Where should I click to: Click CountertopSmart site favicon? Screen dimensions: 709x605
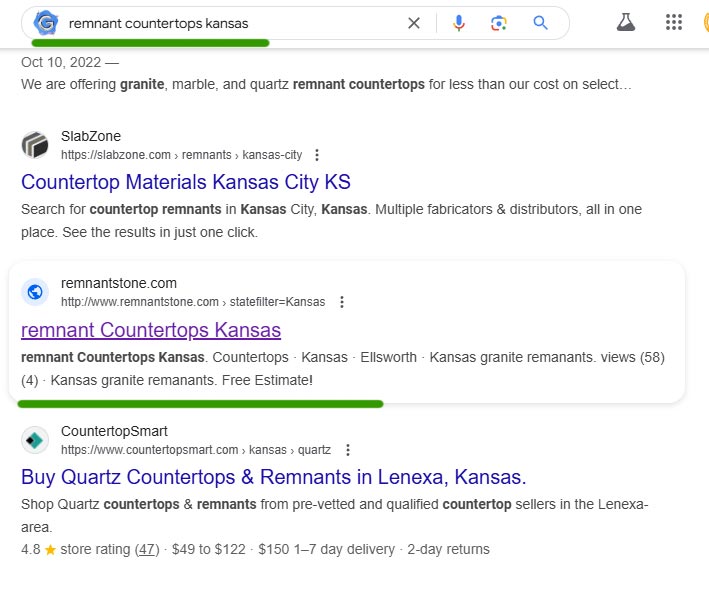coord(35,440)
